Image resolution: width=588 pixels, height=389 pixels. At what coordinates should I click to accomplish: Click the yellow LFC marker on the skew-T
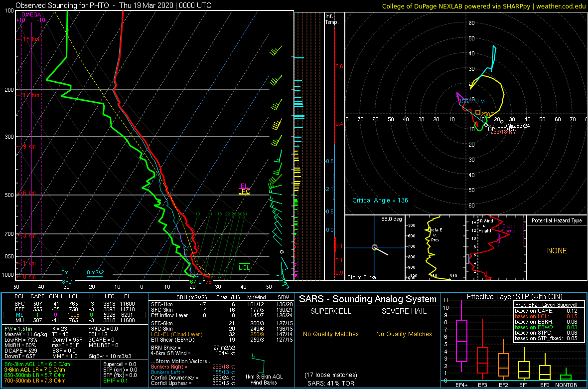pyautogui.click(x=245, y=192)
